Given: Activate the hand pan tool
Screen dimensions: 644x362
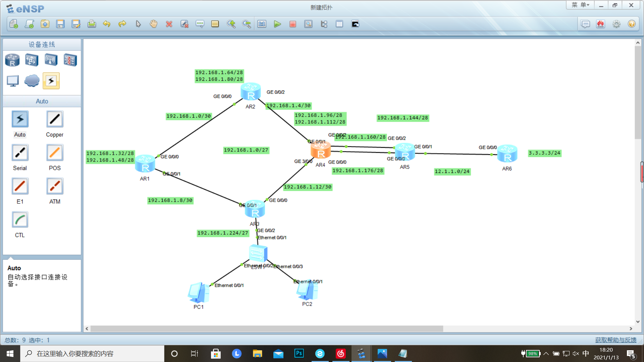Looking at the screenshot, I should tap(154, 24).
